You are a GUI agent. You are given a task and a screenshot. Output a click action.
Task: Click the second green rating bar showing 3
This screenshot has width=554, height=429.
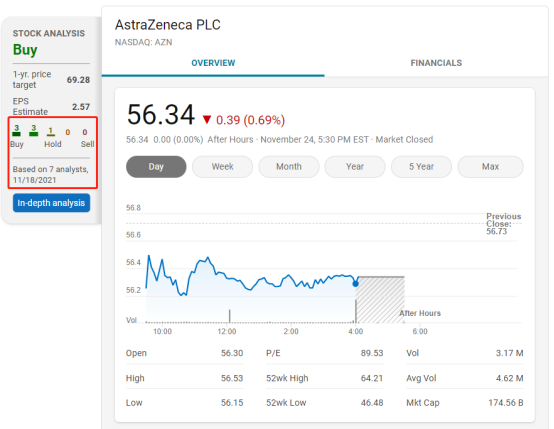[34, 134]
